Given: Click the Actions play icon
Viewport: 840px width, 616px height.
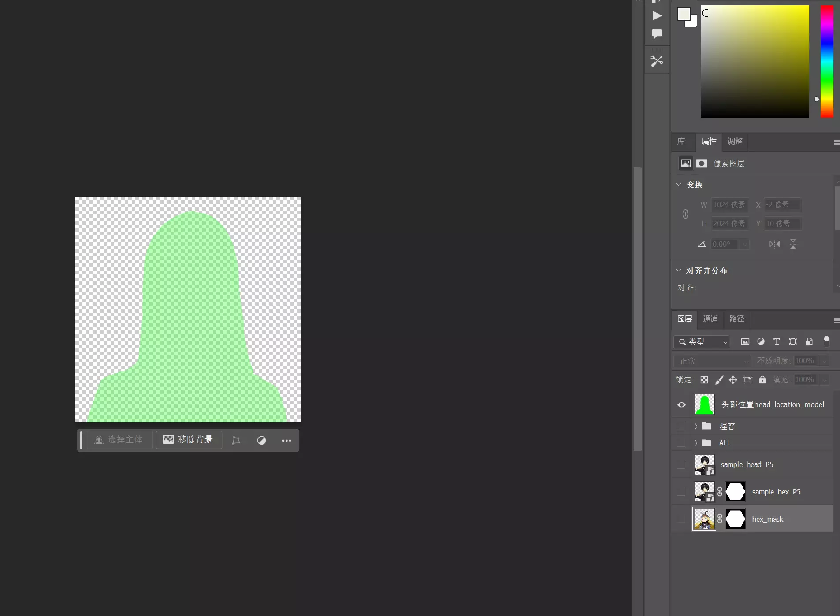Looking at the screenshot, I should tap(657, 16).
